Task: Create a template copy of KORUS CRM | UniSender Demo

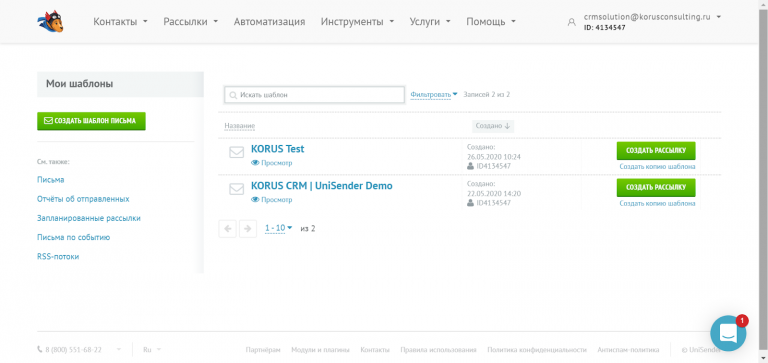Action: 657,203
